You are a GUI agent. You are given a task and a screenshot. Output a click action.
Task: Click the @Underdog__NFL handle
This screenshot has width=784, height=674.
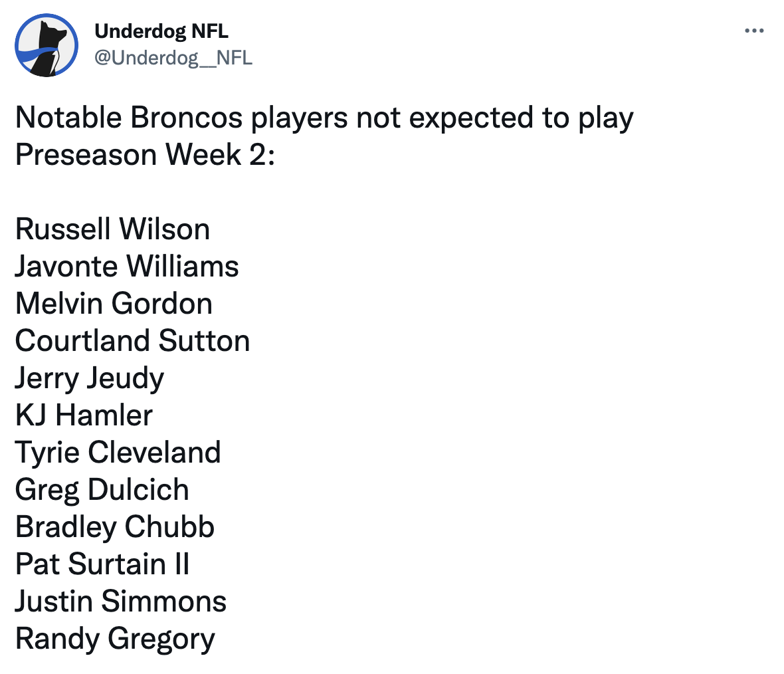click(173, 58)
